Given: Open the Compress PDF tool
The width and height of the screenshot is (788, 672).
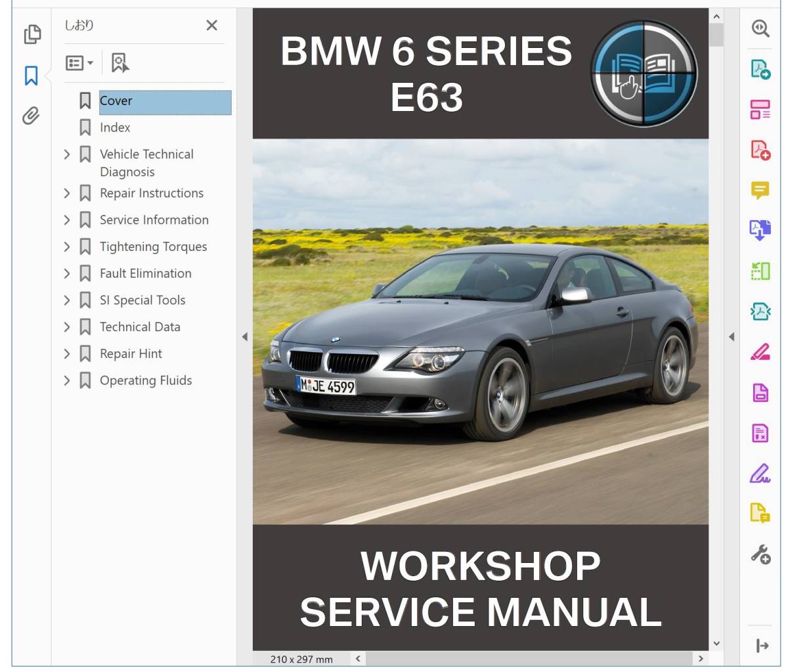Looking at the screenshot, I should [760, 433].
